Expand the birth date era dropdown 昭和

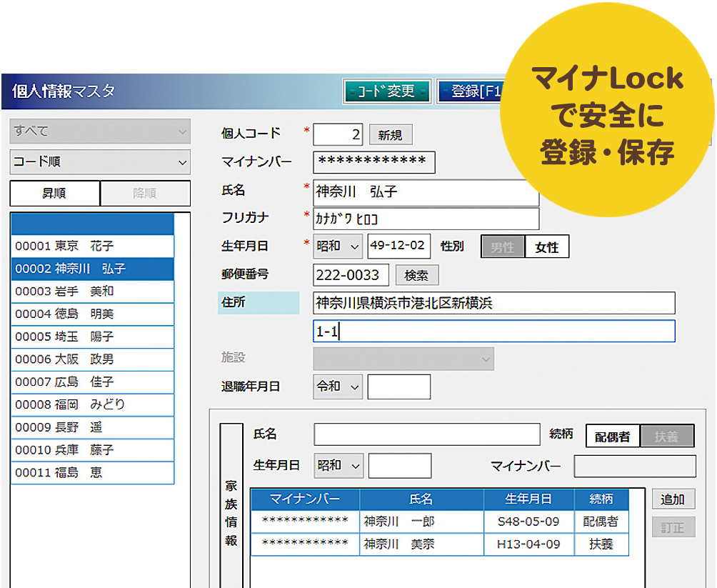(x=339, y=246)
